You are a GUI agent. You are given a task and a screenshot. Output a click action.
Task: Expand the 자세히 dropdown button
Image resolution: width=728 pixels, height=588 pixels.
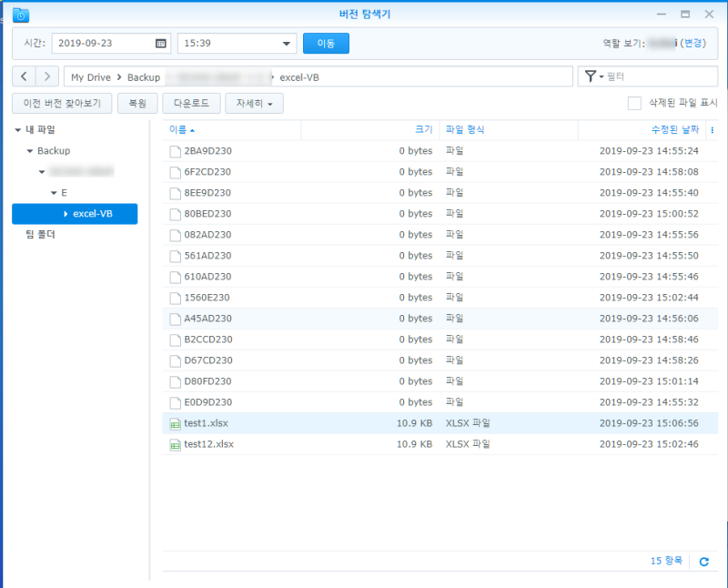coord(254,103)
